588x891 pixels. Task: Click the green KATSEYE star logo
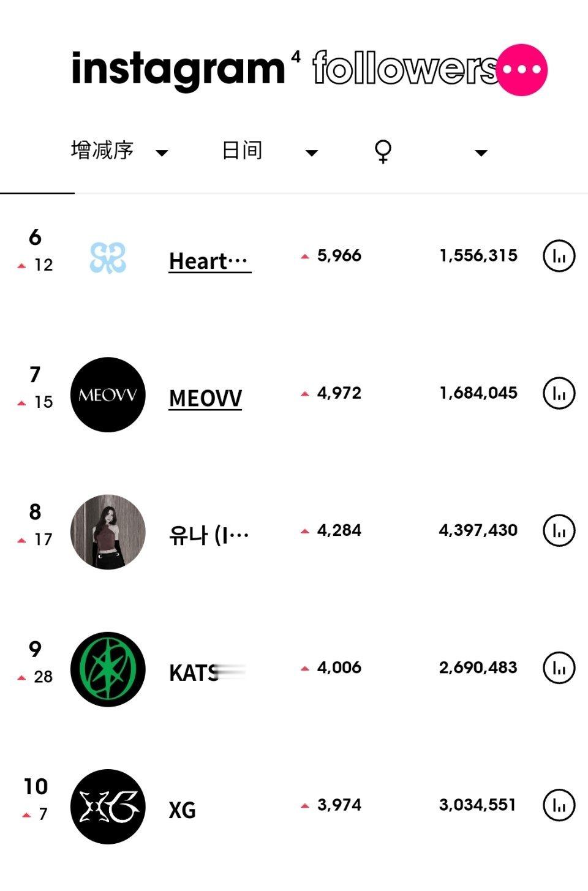[108, 669]
